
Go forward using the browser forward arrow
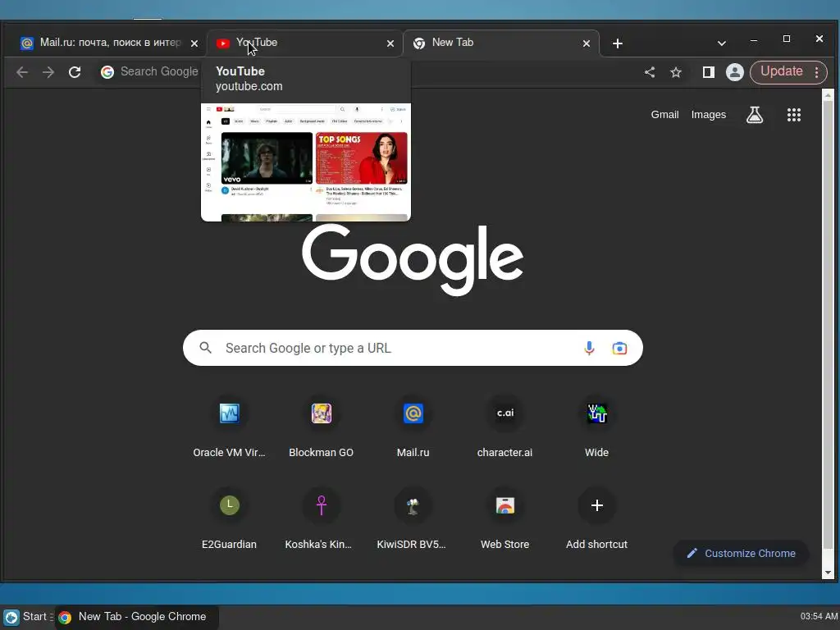(48, 72)
